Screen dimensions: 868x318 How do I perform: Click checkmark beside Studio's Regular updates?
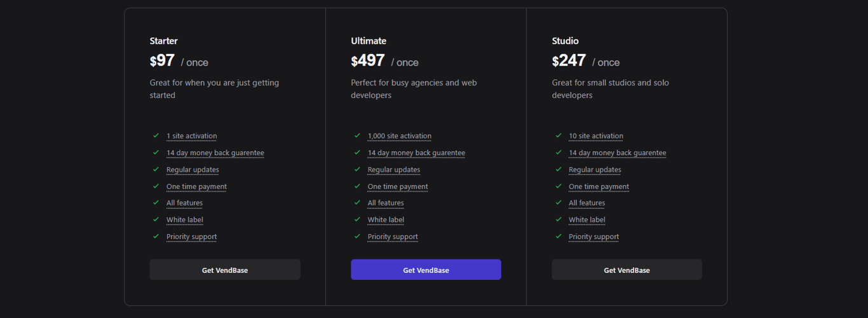(559, 169)
